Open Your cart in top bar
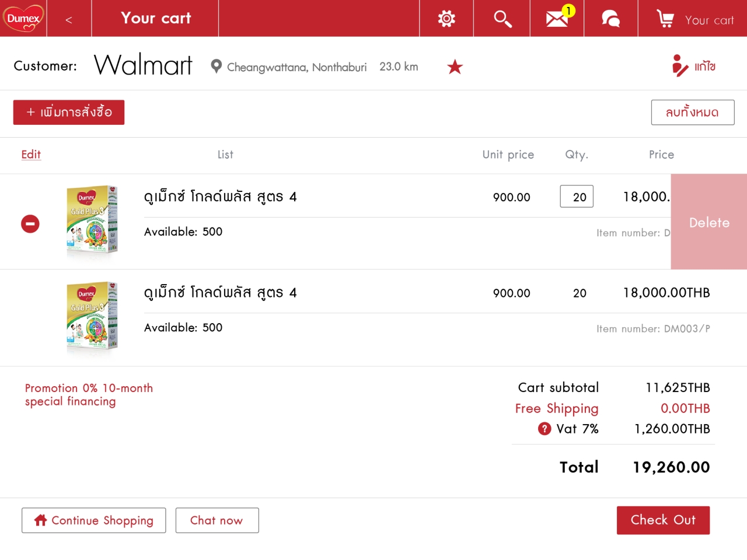This screenshot has height=560, width=747. click(694, 19)
